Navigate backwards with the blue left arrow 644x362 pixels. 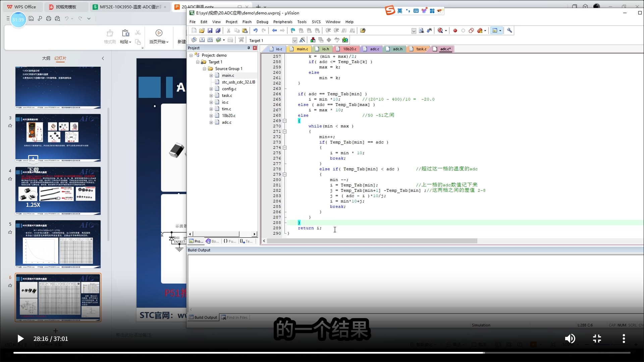274,31
